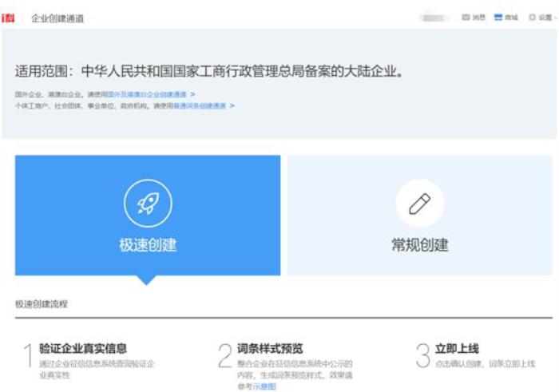Click the 极速创建流程 section heading
Image resolution: width=559 pixels, height=392 pixels.
click(x=42, y=304)
